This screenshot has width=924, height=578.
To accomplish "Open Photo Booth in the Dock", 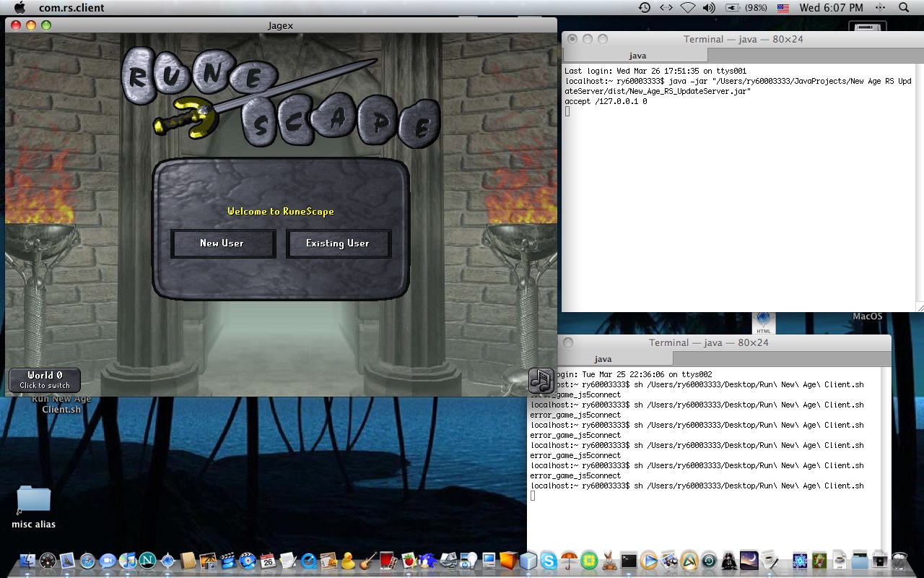I will (388, 561).
